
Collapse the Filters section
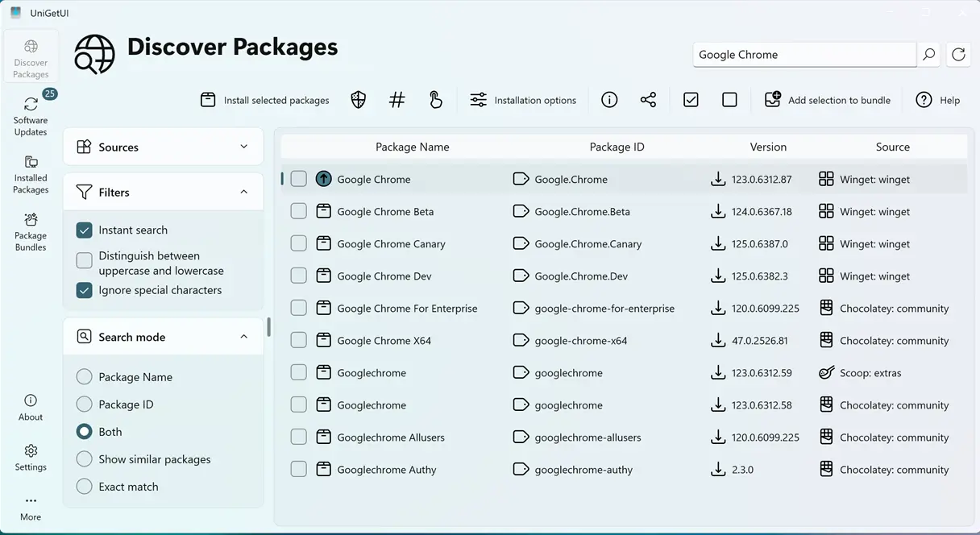pyautogui.click(x=244, y=193)
